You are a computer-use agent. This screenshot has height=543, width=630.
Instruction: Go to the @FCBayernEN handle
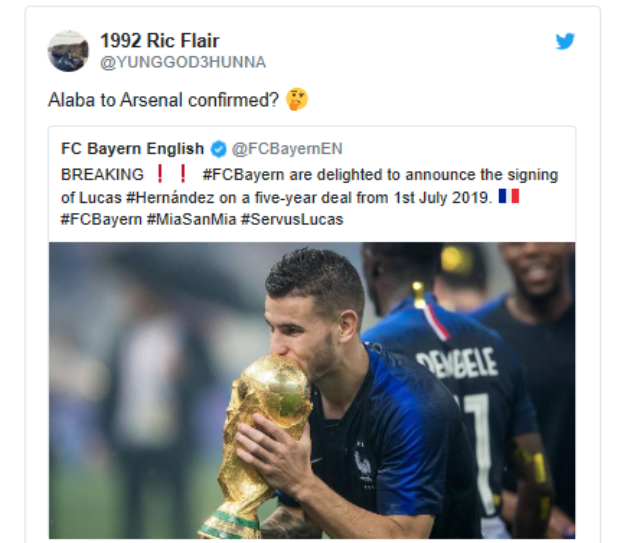pos(287,149)
